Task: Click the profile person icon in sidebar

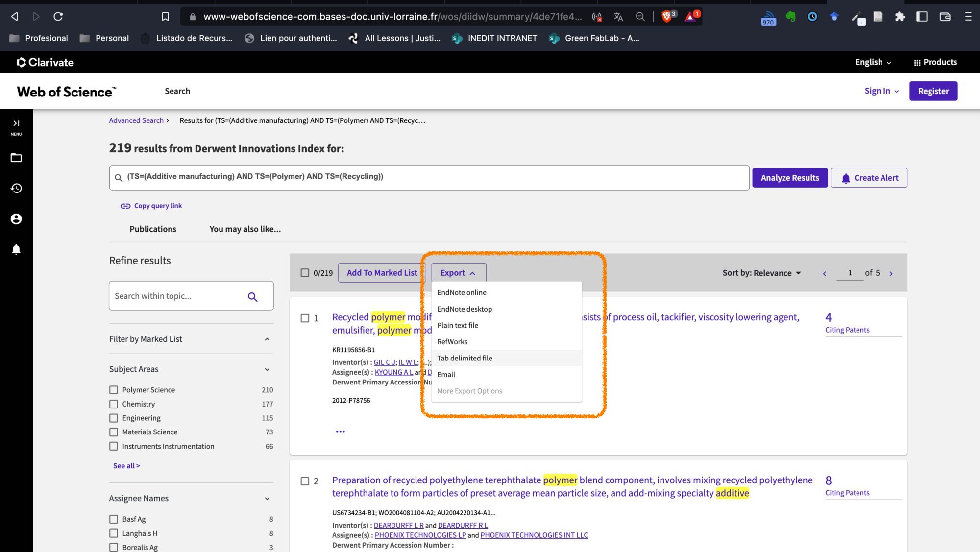Action: [x=16, y=219]
